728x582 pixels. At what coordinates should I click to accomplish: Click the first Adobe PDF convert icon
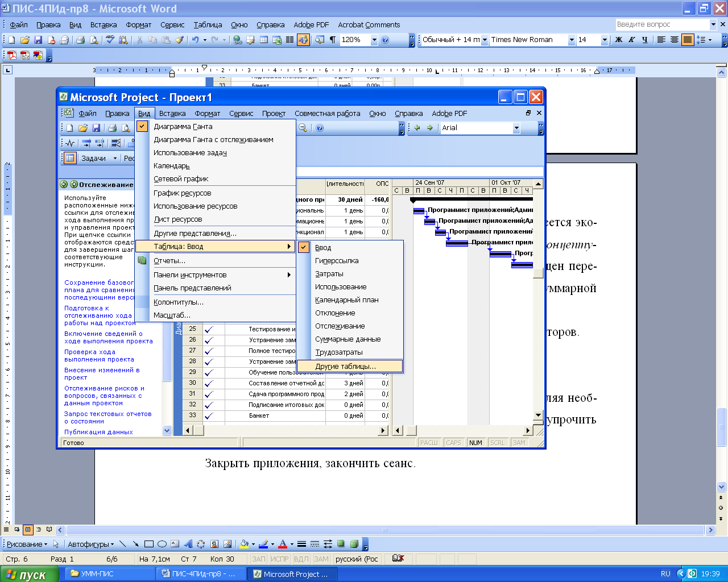click(x=11, y=55)
